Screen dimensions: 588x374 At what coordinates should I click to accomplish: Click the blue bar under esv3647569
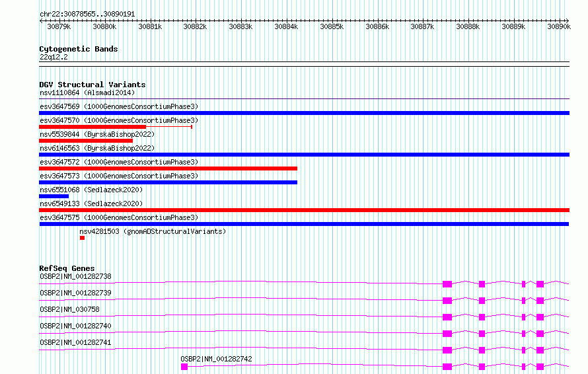pyautogui.click(x=304, y=113)
